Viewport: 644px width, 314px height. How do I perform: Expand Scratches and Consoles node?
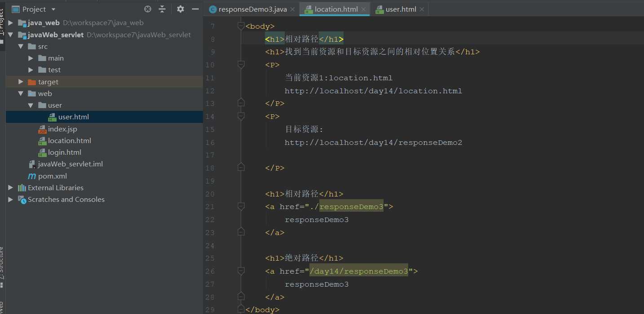tap(10, 199)
